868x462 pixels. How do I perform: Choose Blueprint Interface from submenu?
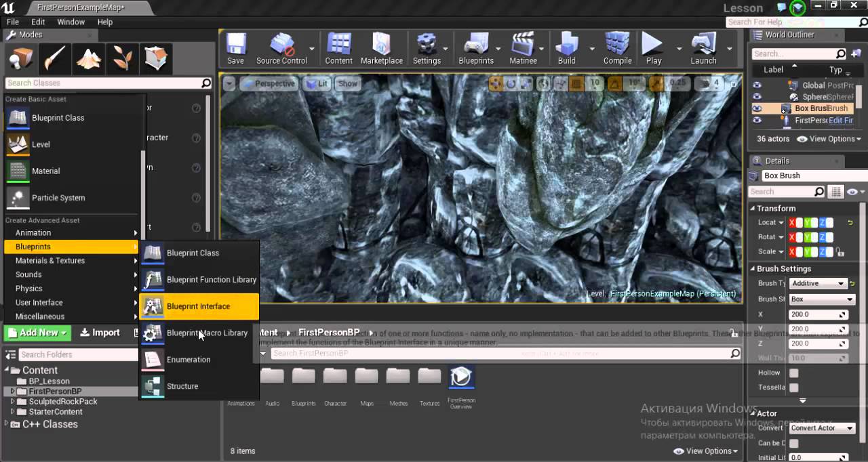tap(199, 306)
